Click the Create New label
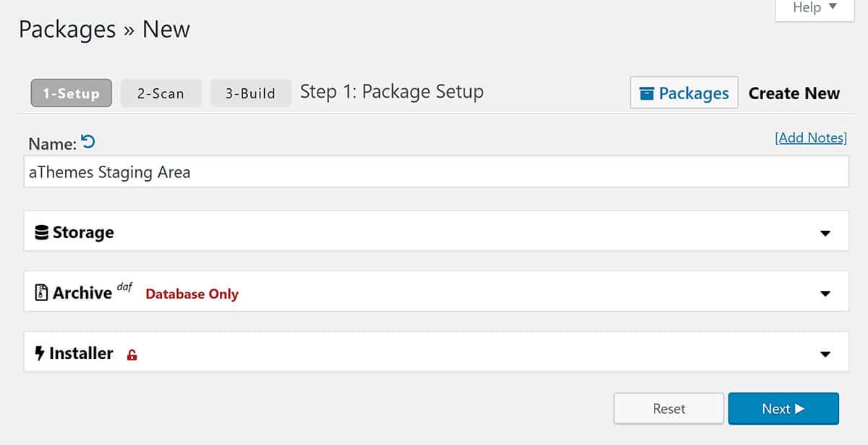 coord(793,93)
